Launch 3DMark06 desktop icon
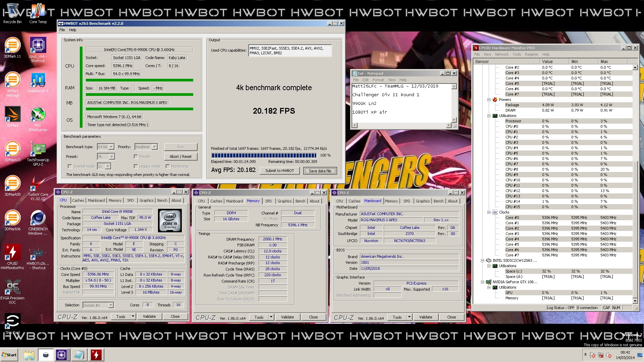The height and width of the screenshot is (362, 644). [x=12, y=220]
